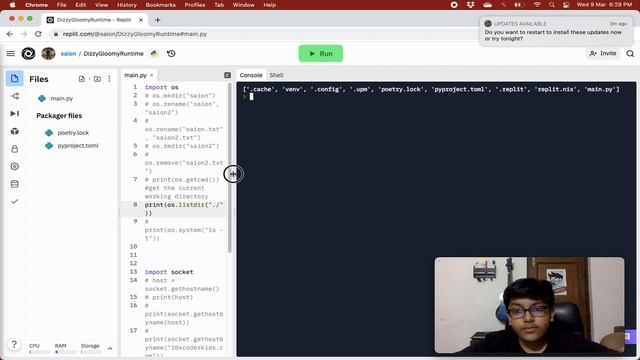The image size is (640, 360).
Task: Run the repl with the Run button
Action: [321, 53]
